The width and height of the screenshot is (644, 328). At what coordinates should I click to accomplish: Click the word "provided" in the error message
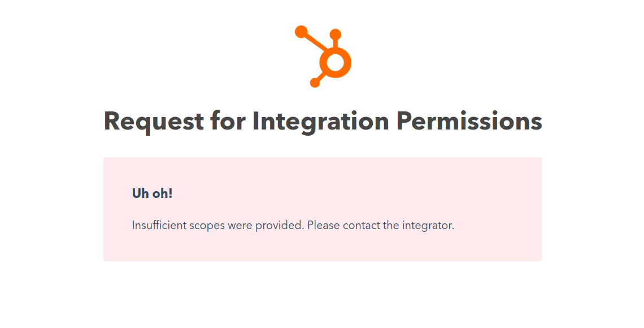[280, 225]
